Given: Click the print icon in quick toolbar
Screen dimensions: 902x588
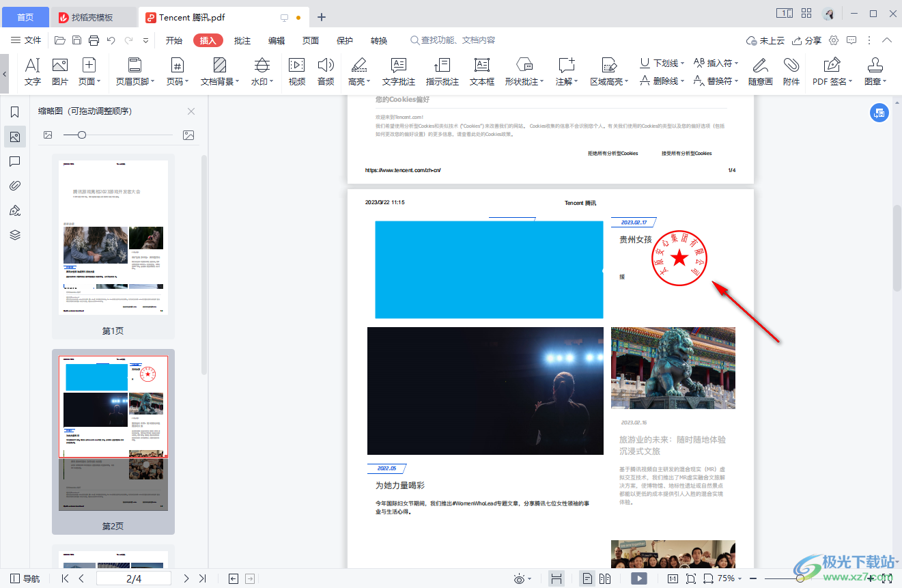Looking at the screenshot, I should pos(94,40).
